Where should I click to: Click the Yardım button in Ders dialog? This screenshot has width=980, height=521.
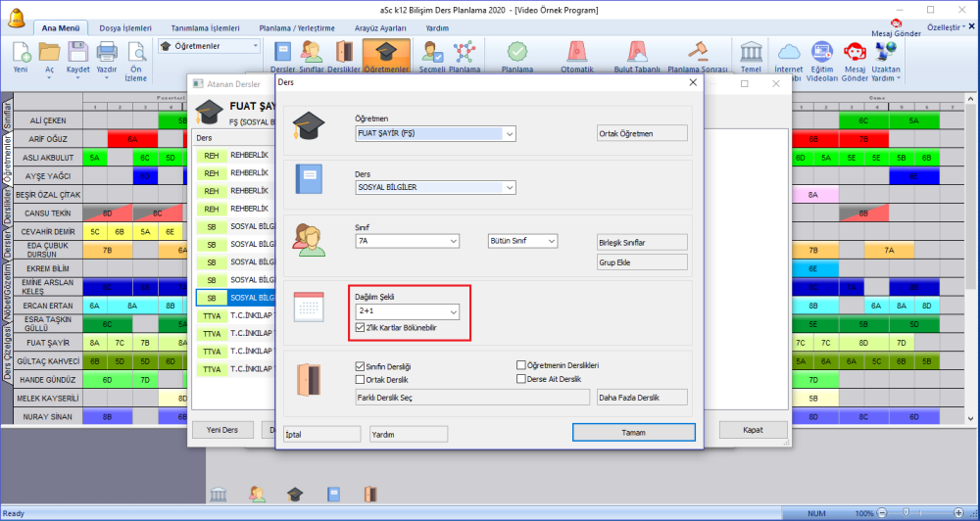pyautogui.click(x=409, y=434)
